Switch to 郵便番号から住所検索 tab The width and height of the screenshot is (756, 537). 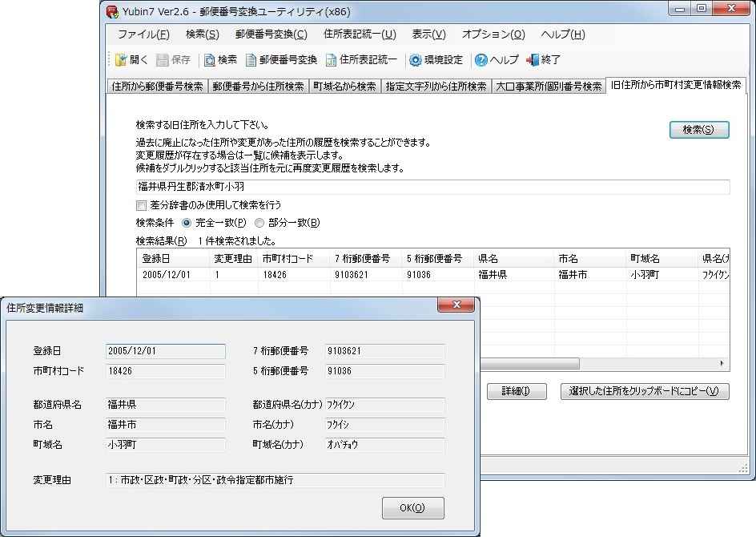tap(258, 87)
